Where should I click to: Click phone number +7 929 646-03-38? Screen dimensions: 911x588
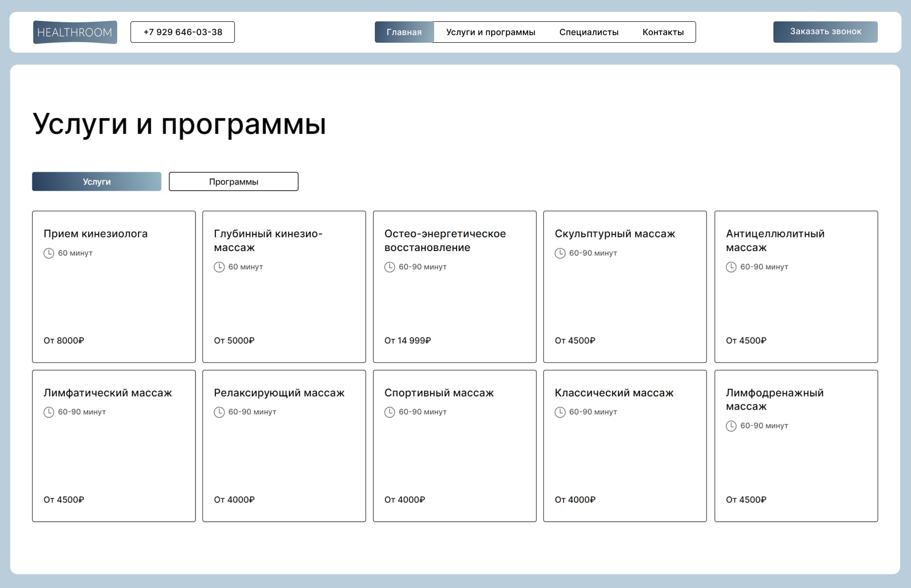pos(183,32)
